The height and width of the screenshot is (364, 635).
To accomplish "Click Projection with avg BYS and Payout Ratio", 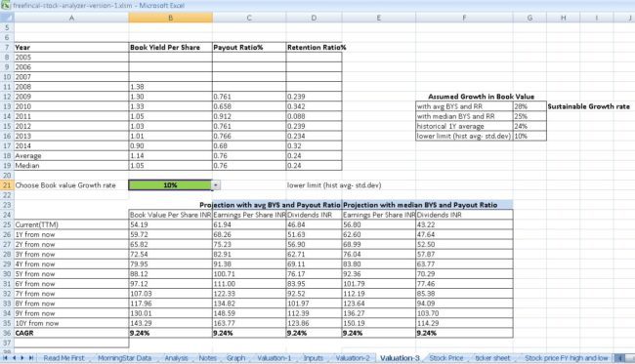I will (270, 205).
